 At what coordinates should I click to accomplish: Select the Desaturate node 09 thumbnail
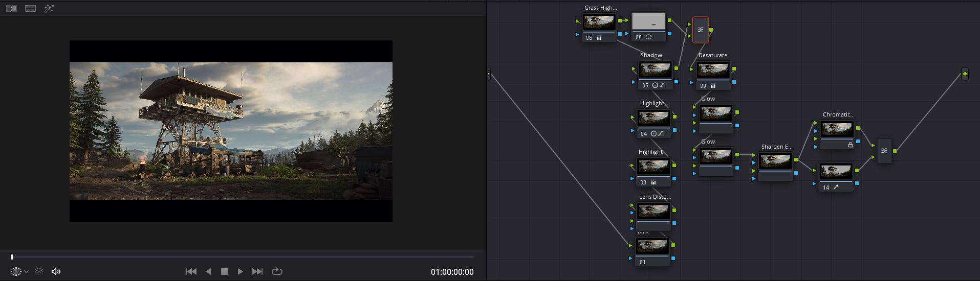tap(713, 70)
